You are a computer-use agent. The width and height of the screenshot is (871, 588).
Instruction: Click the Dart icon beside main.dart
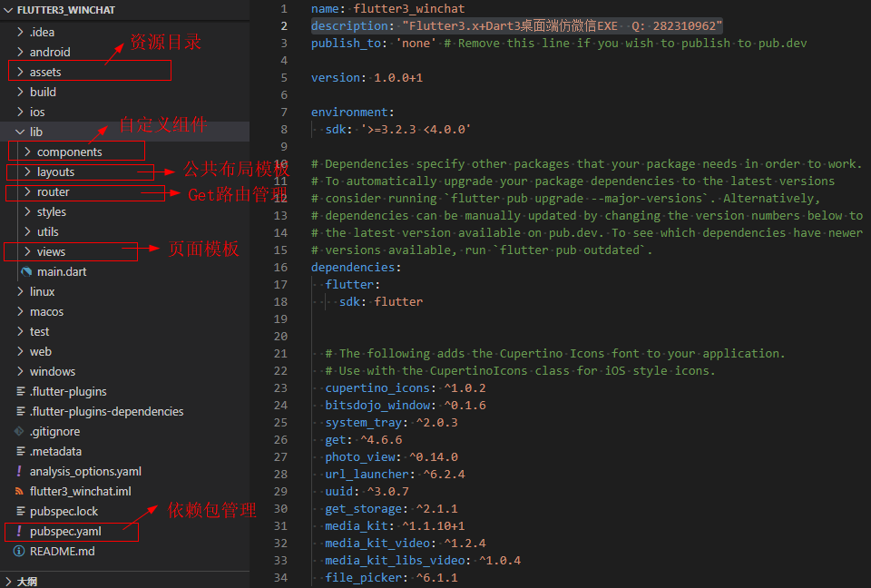26,271
